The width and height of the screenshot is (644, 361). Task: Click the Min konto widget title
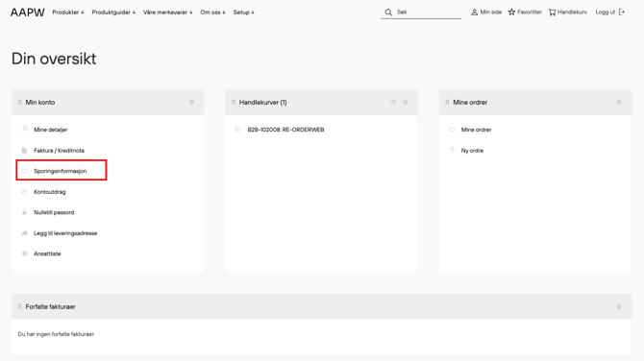pos(40,102)
